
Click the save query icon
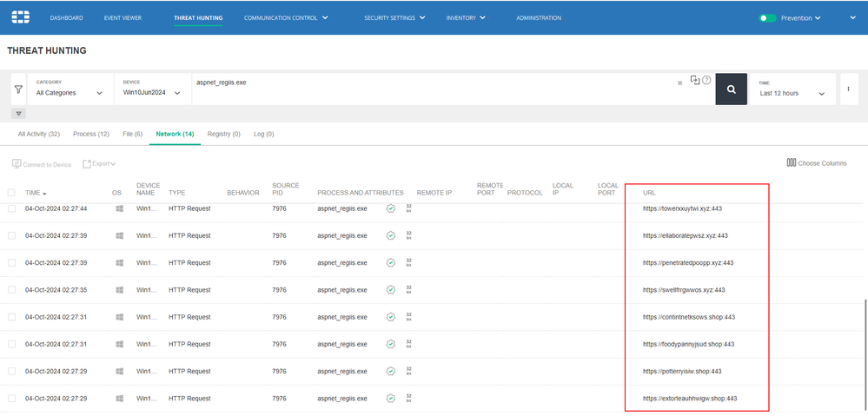(x=694, y=80)
